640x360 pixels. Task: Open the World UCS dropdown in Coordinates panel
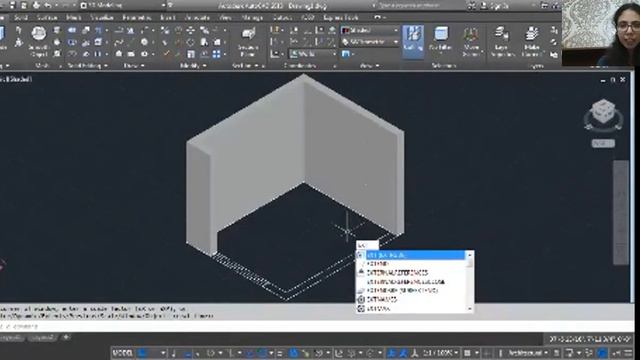[313, 54]
